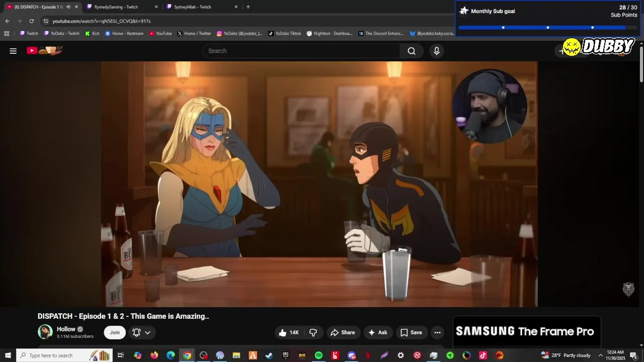
Task: Click the Monthly Sub goal progress bar
Action: tap(547, 28)
